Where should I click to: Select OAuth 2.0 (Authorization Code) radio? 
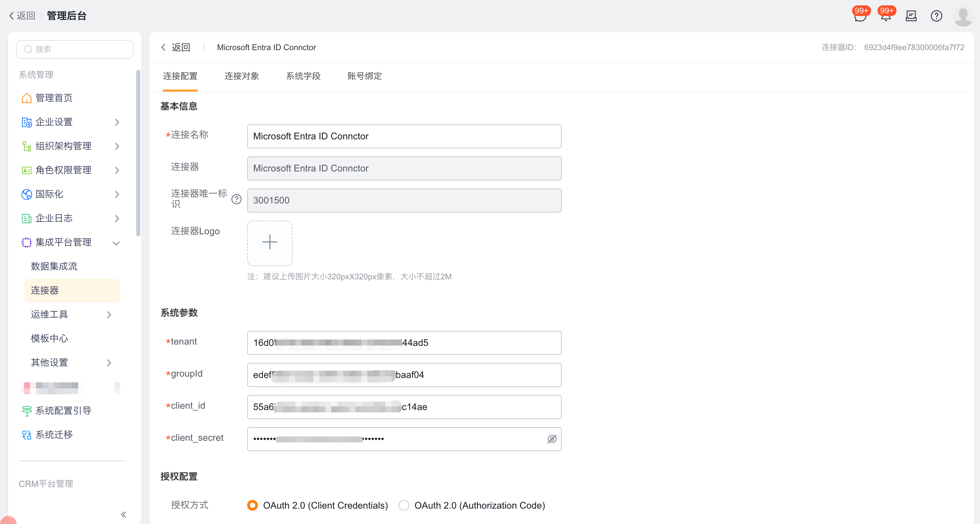tap(403, 505)
